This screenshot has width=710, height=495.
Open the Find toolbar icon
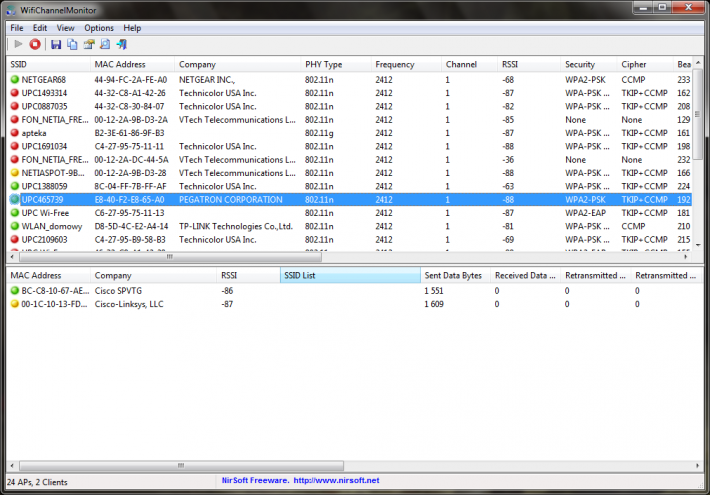pyautogui.click(x=105, y=44)
